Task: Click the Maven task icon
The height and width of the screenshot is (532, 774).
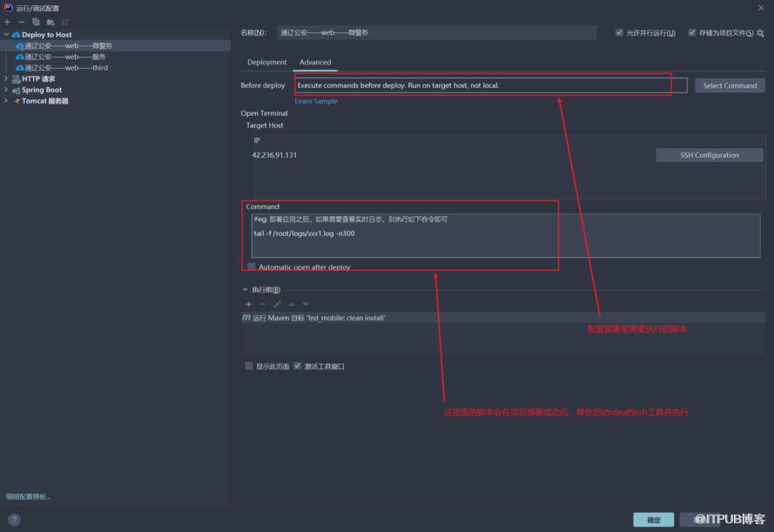Action: pos(246,318)
